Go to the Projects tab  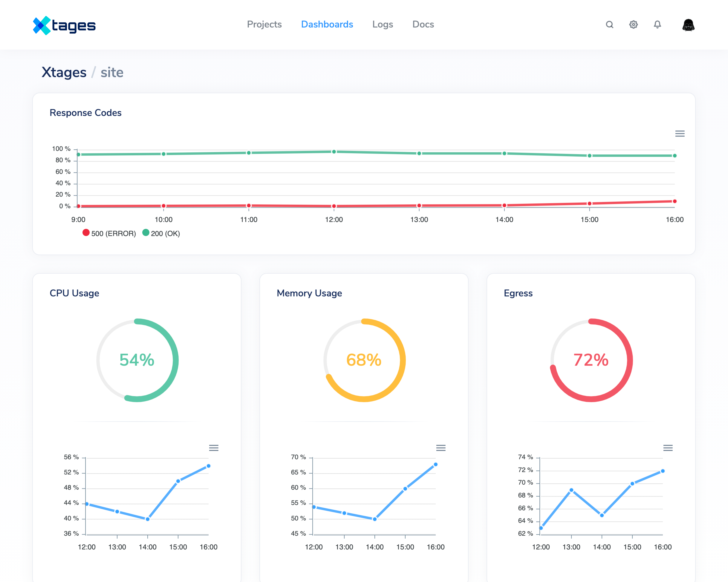click(264, 24)
